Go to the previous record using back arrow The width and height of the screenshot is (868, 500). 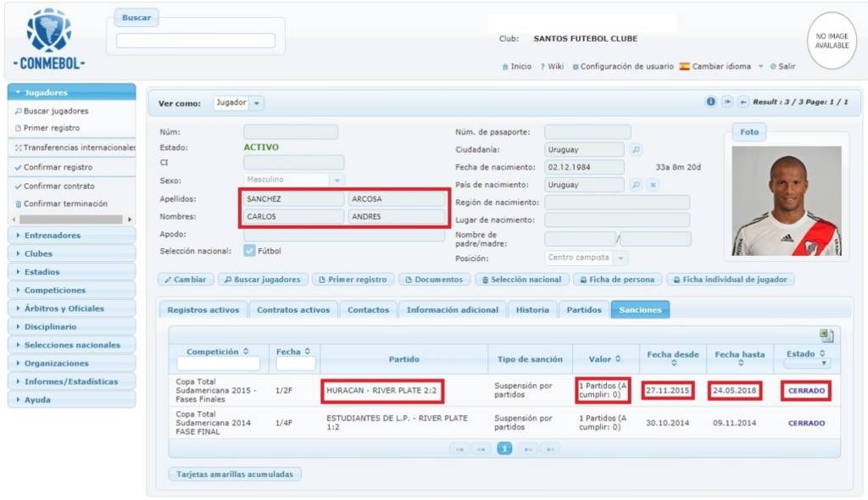[743, 102]
